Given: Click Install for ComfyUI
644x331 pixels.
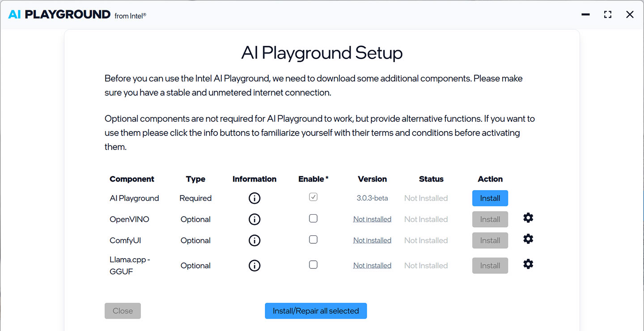Looking at the screenshot, I should (x=490, y=240).
